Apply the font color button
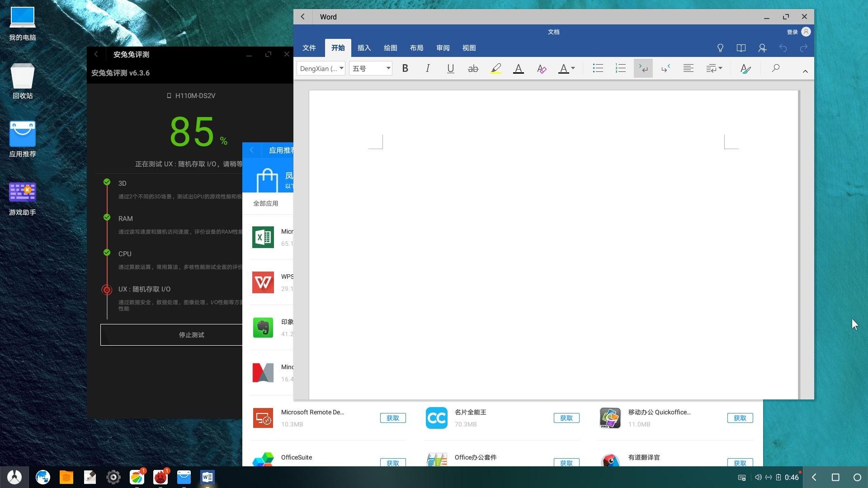The image size is (868, 488). click(x=519, y=68)
